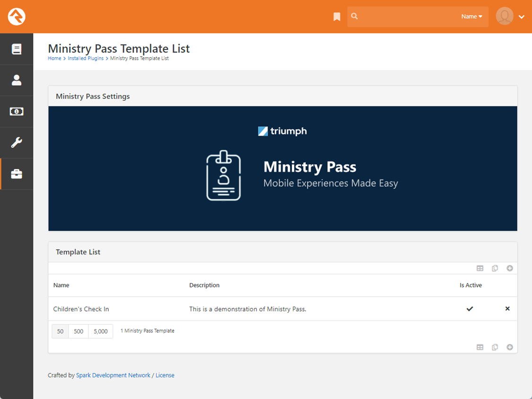Open the bookmark icon in top bar
Image resolution: width=532 pixels, height=399 pixels.
337,17
